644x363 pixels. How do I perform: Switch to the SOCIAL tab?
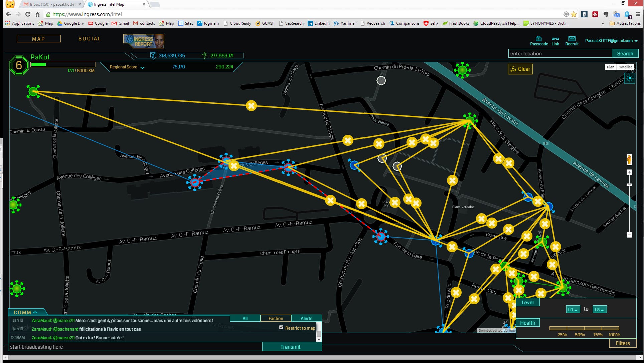tap(90, 39)
